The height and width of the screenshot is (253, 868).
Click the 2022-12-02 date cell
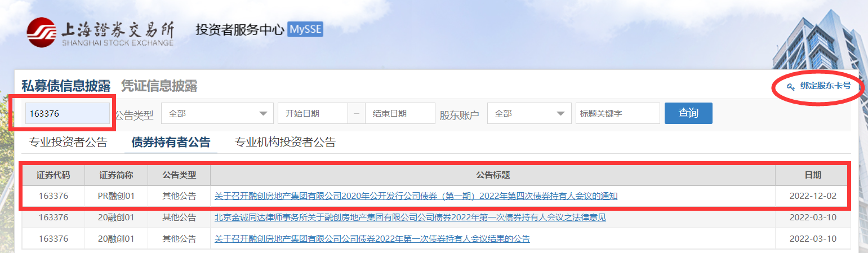click(813, 196)
